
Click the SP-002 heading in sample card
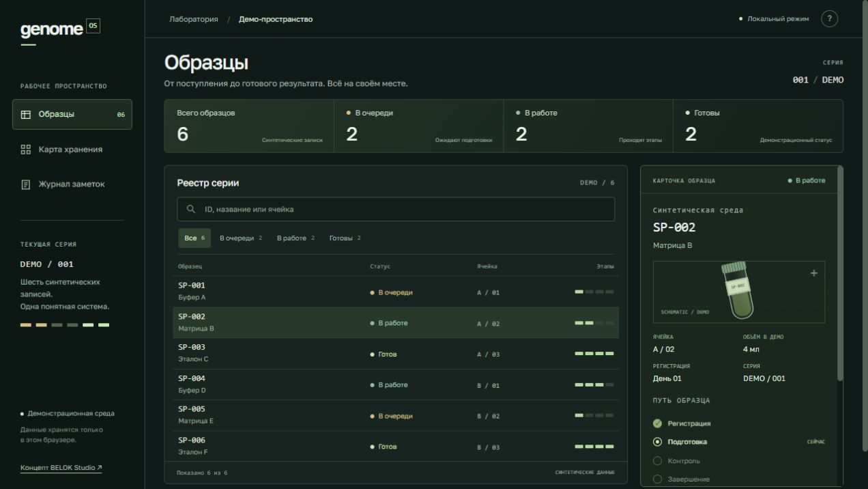pos(674,227)
